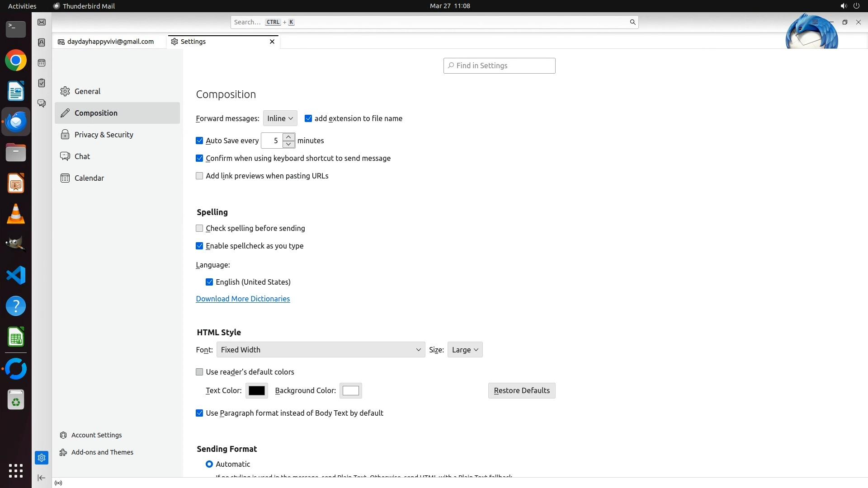Switch to the daydayhappyvivi@gmail.com tab
This screenshot has width=868, height=488.
(x=110, y=42)
